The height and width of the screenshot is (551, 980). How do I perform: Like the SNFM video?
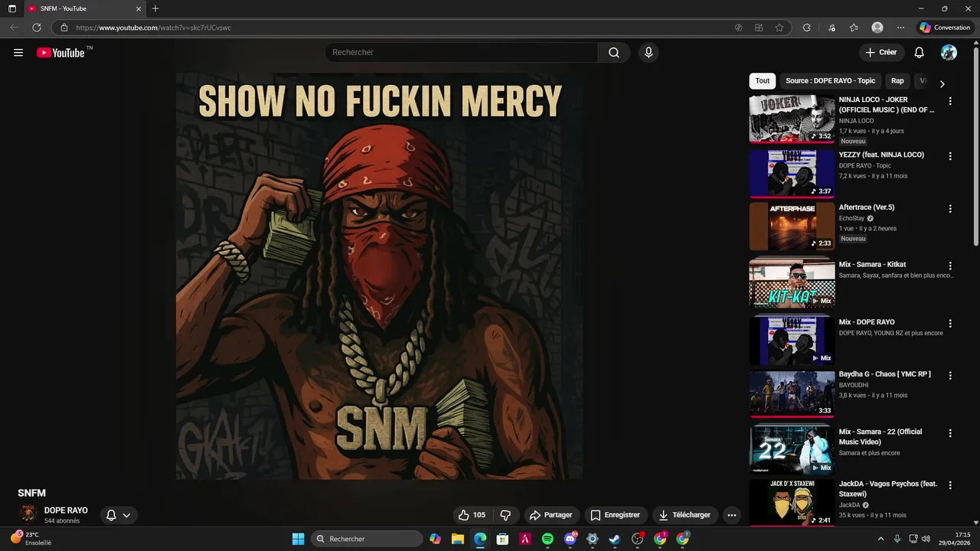tap(472, 515)
